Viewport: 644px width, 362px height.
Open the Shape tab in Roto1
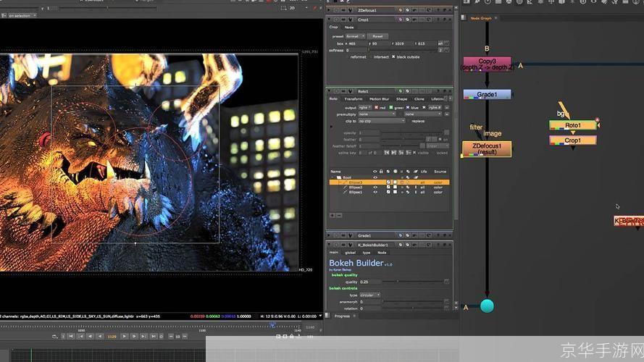[x=401, y=99]
